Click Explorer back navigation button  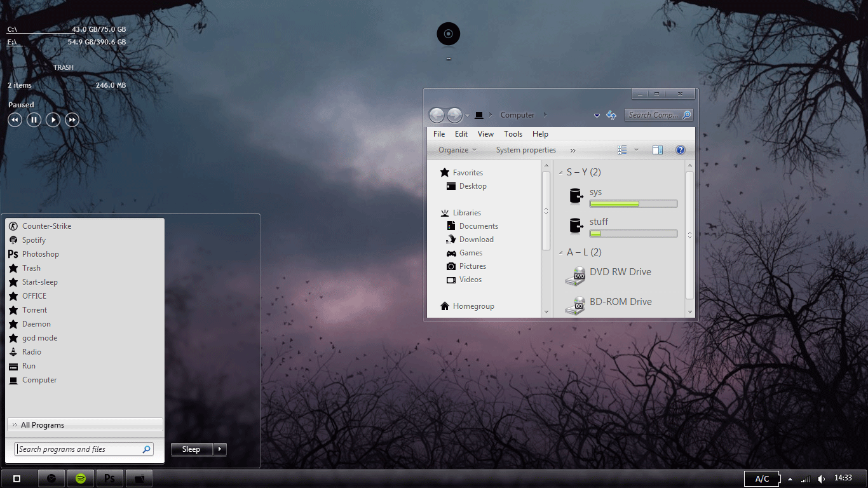pos(437,115)
